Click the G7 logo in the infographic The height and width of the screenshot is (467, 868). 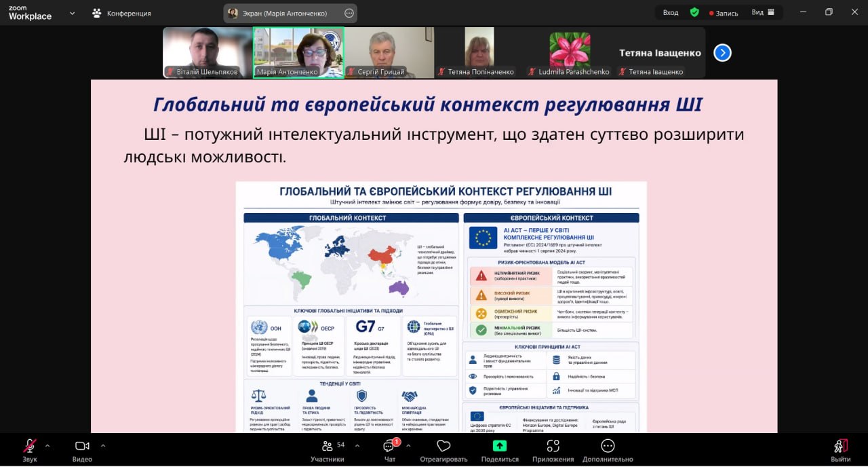coord(366,326)
